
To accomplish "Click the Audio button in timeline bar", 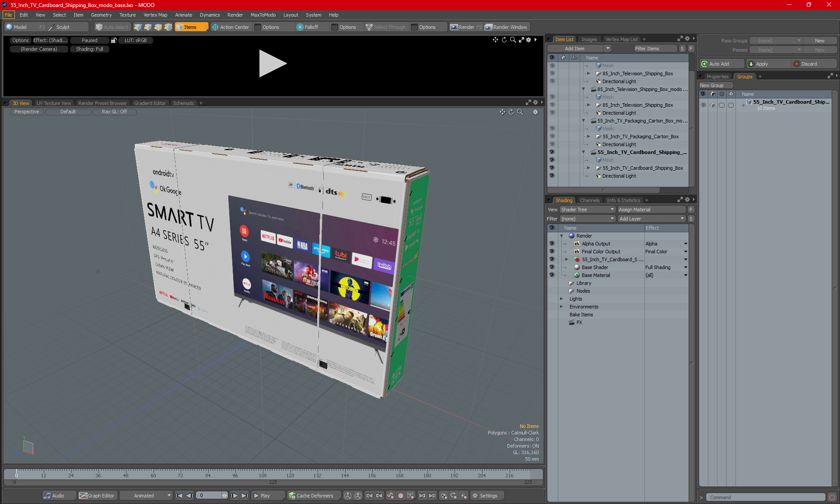I will 54,496.
